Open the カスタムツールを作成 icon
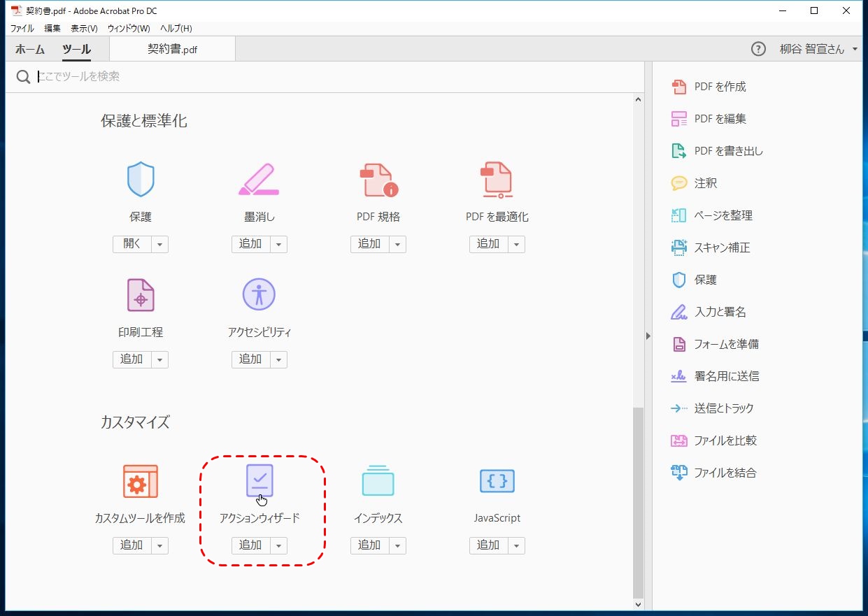Viewport: 868px width, 616px height. pos(140,481)
